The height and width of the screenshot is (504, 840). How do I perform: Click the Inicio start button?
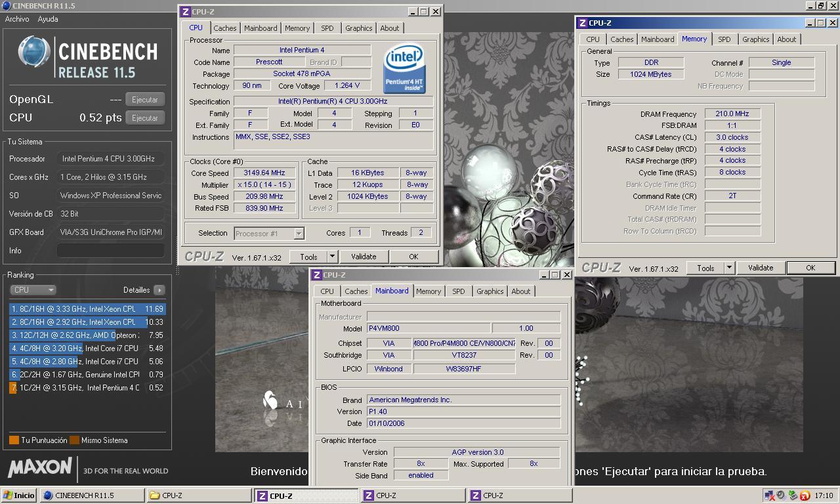tap(19, 495)
